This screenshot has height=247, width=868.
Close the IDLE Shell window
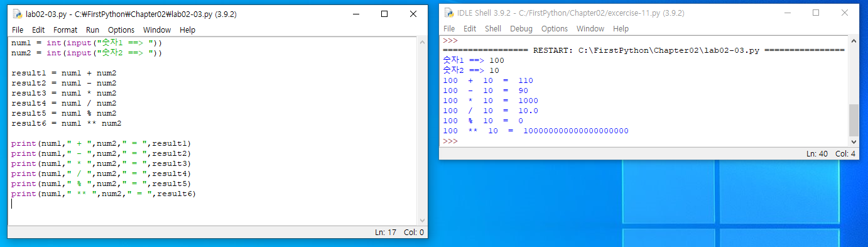[x=844, y=13]
